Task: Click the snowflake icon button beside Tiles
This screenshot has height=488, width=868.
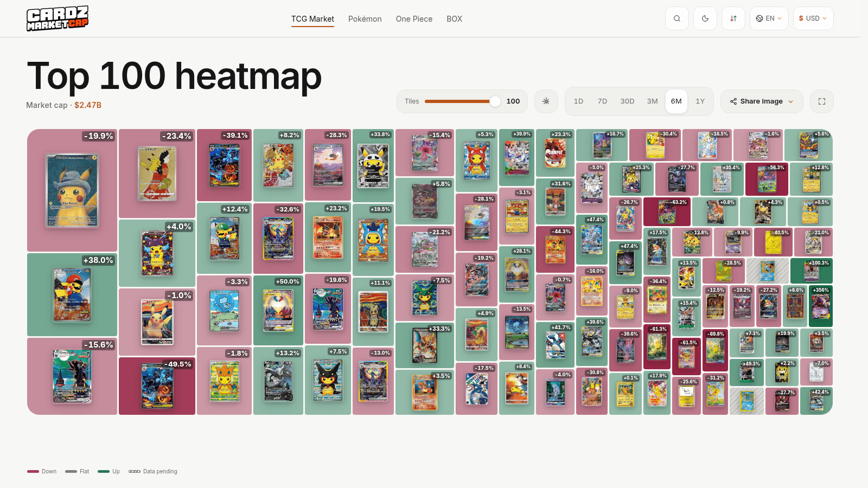Action: [x=546, y=101]
